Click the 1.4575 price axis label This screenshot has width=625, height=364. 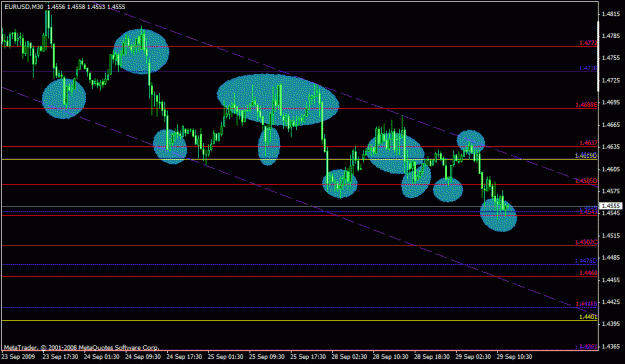click(611, 191)
